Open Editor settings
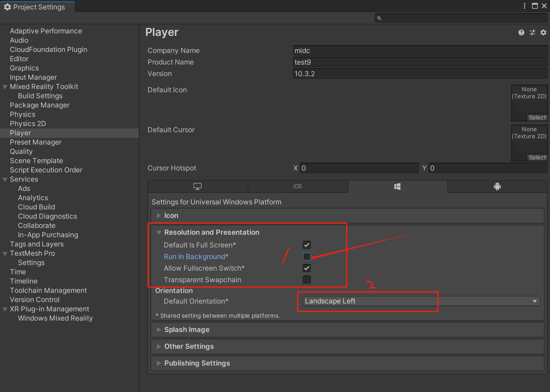Screen dimensions: 550x392 pyautogui.click(x=19, y=59)
